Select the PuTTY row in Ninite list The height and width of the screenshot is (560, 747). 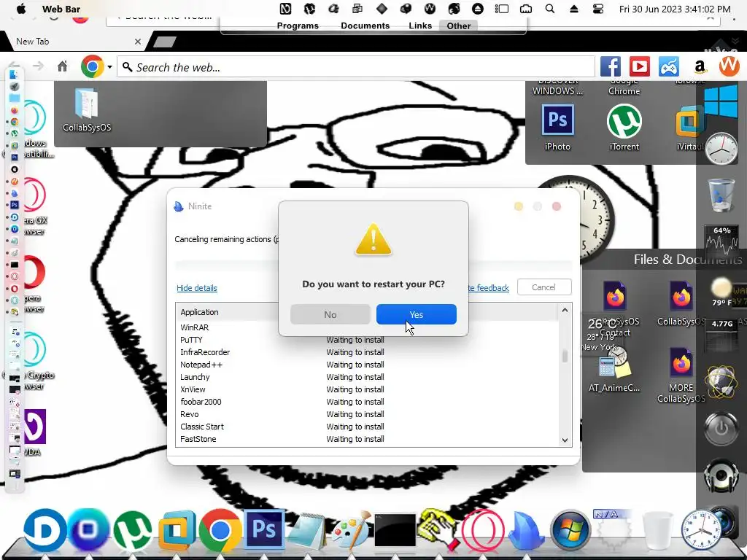[366, 340]
